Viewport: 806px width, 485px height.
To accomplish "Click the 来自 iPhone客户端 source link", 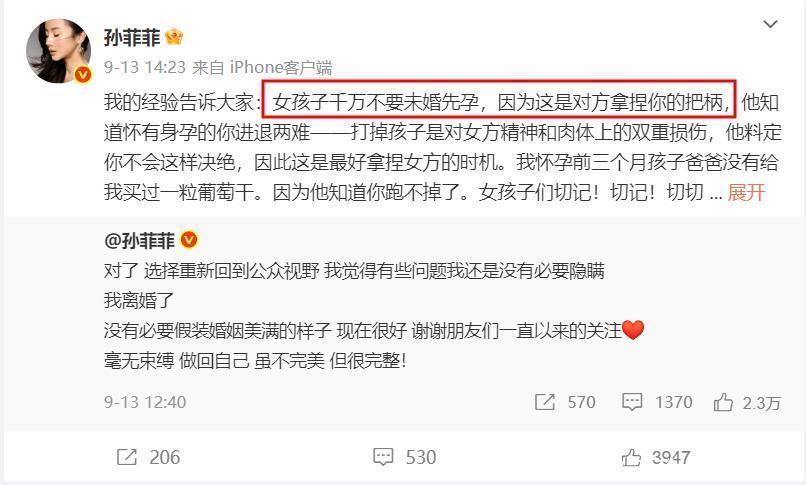I will coord(262,67).
